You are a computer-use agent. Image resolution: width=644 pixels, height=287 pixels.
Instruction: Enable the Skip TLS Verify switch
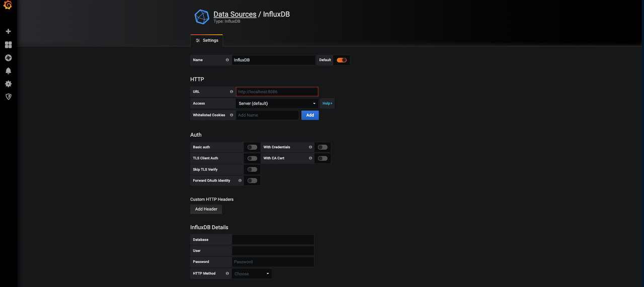click(x=252, y=169)
